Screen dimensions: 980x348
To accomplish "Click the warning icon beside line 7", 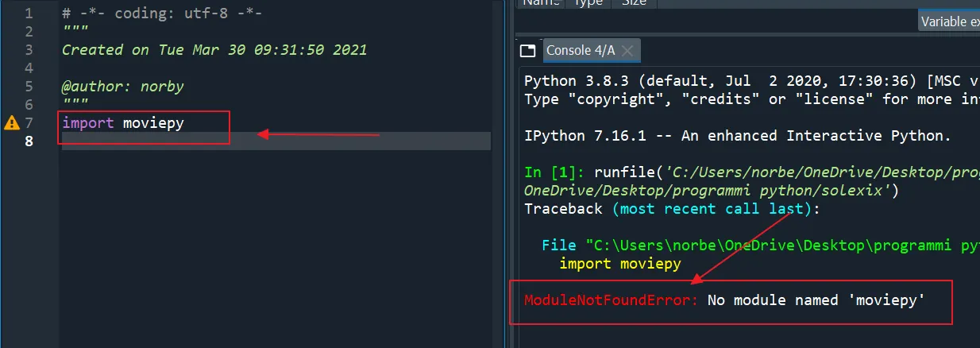I will pos(12,123).
